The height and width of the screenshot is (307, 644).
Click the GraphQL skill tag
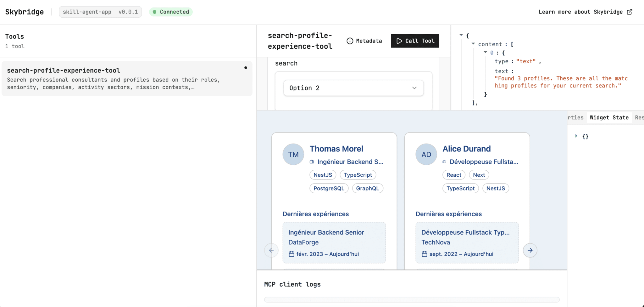[x=367, y=188]
